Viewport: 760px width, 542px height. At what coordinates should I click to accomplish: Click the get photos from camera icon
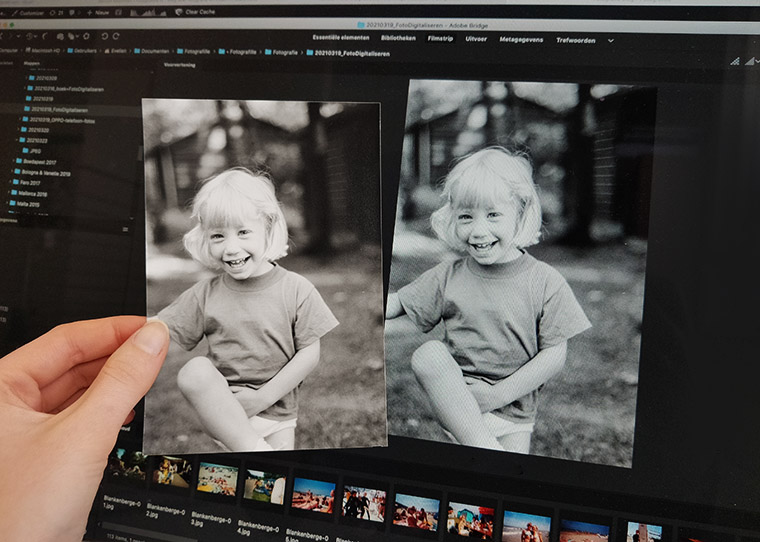click(x=61, y=36)
